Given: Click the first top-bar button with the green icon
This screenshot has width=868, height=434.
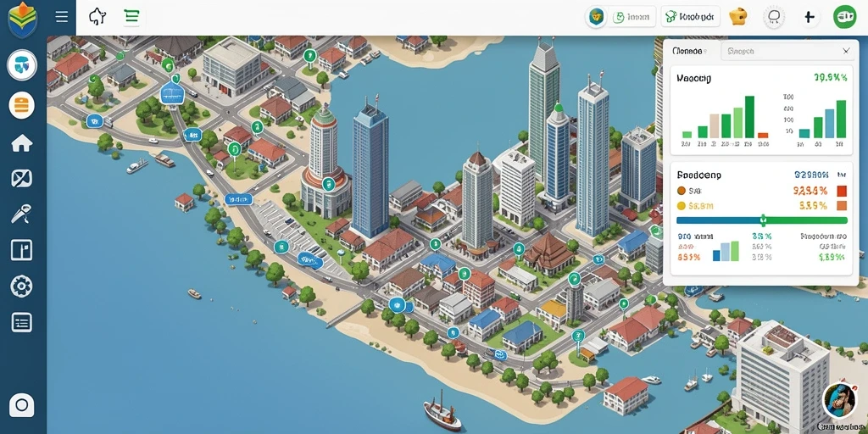Looking at the screenshot, I should point(632,17).
